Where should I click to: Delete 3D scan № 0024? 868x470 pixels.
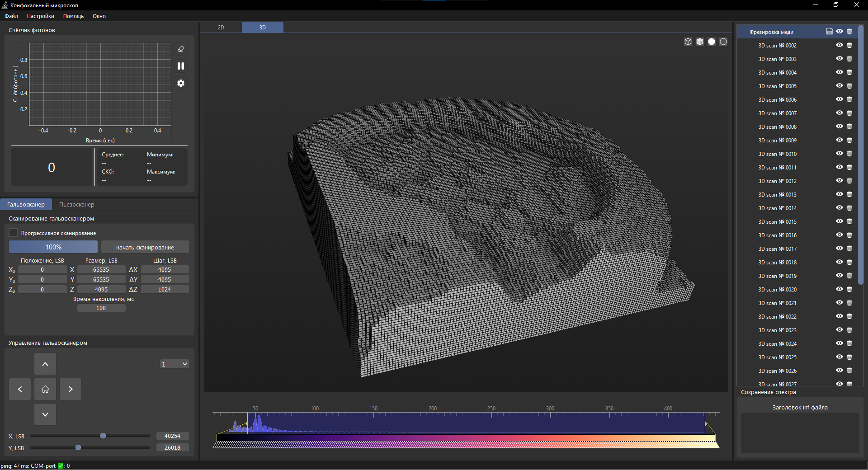coord(849,343)
